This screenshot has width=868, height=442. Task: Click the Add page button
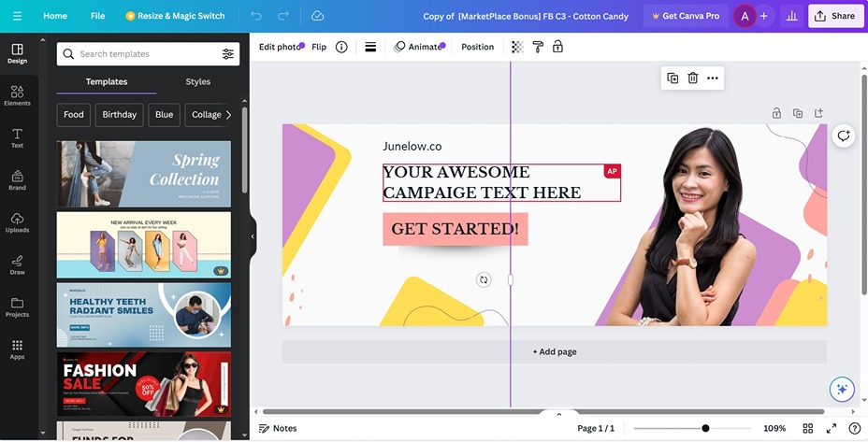tap(555, 352)
